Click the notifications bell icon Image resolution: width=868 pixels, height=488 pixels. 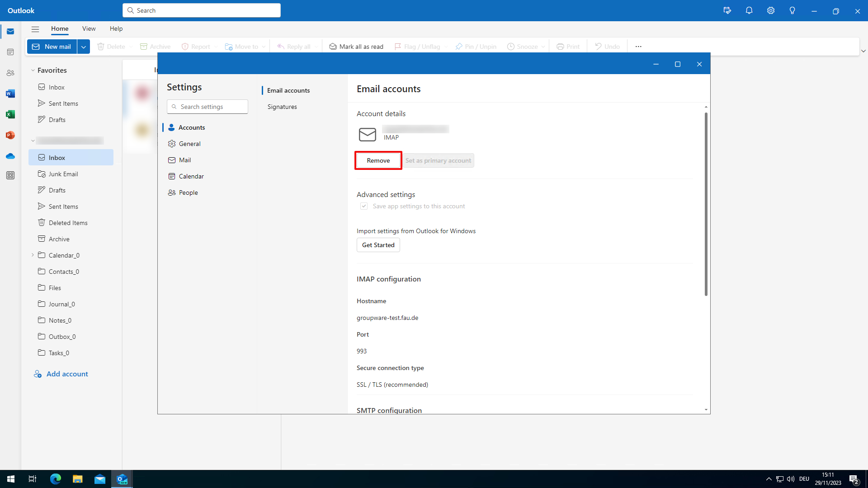click(749, 11)
